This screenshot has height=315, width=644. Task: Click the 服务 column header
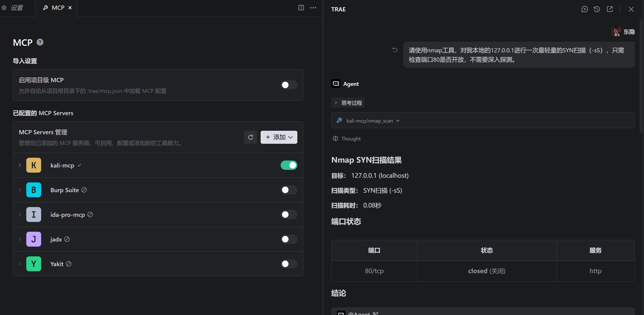pos(595,250)
